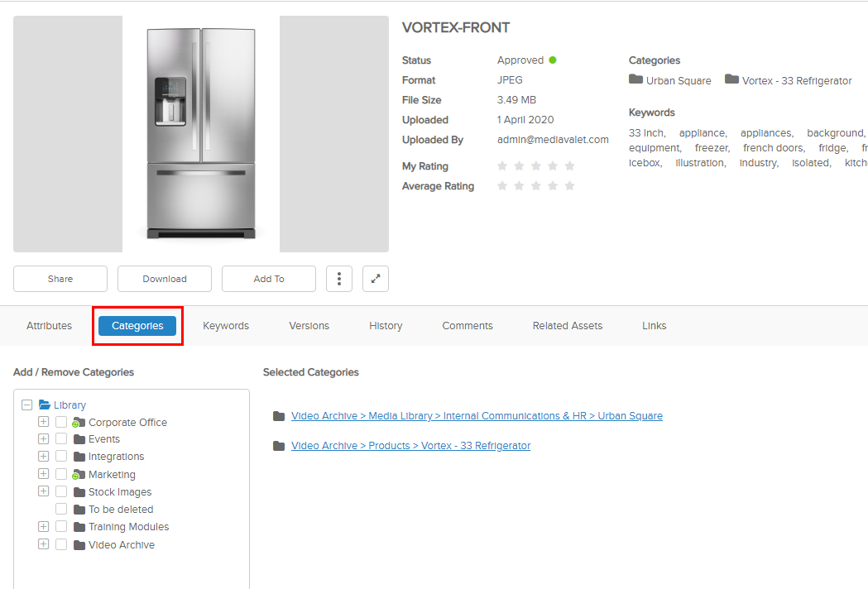Expand the Training Modules category
868x589 pixels.
(43, 526)
